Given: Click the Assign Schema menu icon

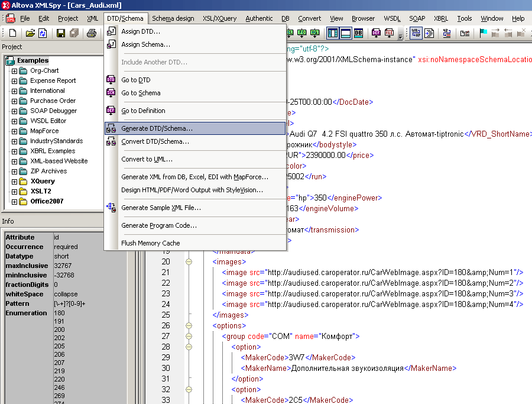Looking at the screenshot, I should (x=111, y=44).
